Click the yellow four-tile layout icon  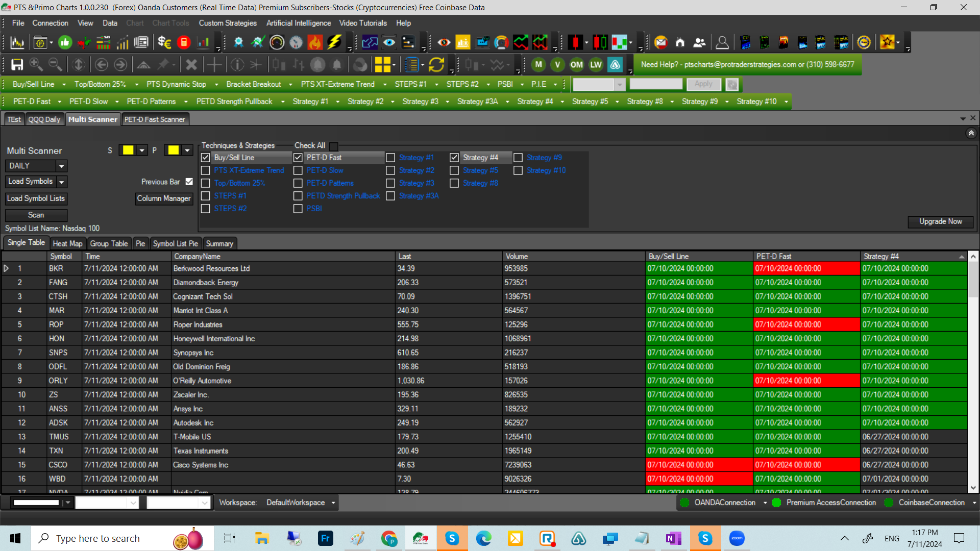coord(383,65)
